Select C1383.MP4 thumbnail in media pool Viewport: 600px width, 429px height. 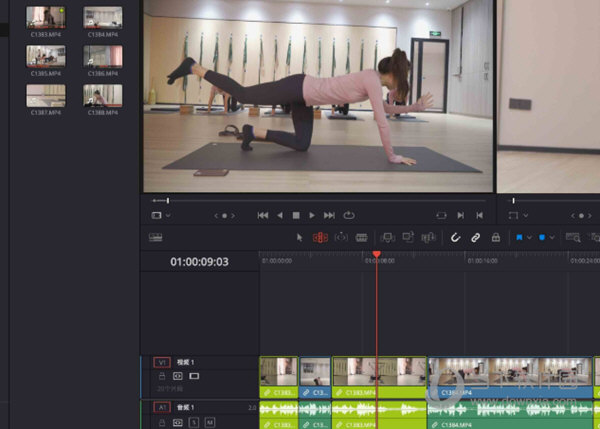pos(46,17)
